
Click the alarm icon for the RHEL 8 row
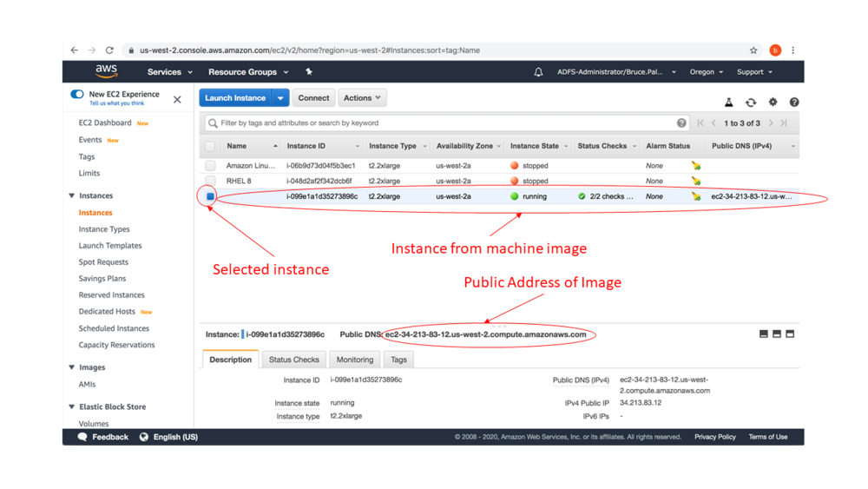696,181
